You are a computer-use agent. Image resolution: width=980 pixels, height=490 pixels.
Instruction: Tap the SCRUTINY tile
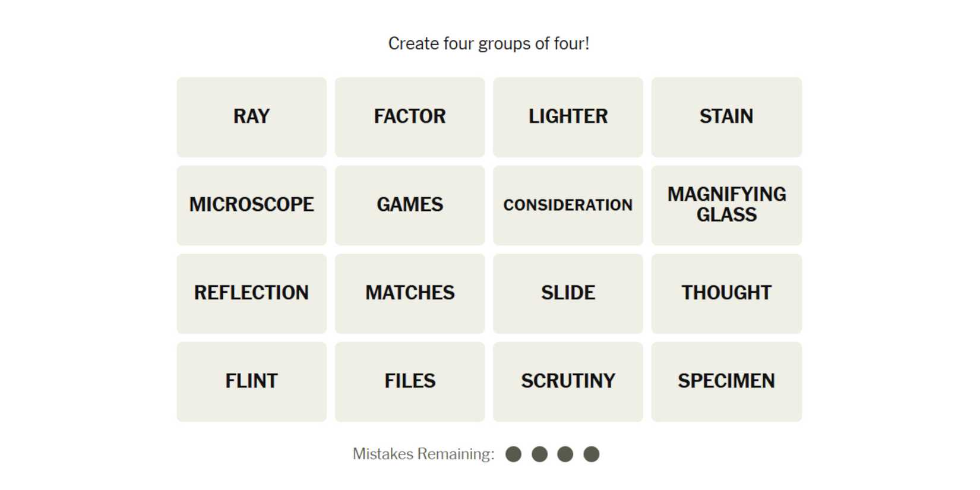[568, 381]
